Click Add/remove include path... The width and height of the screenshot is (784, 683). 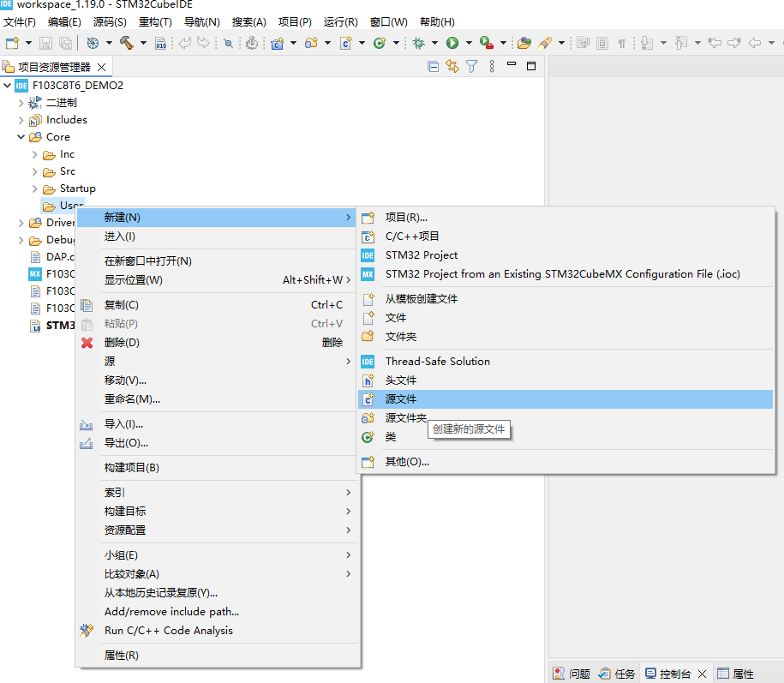pos(218,612)
